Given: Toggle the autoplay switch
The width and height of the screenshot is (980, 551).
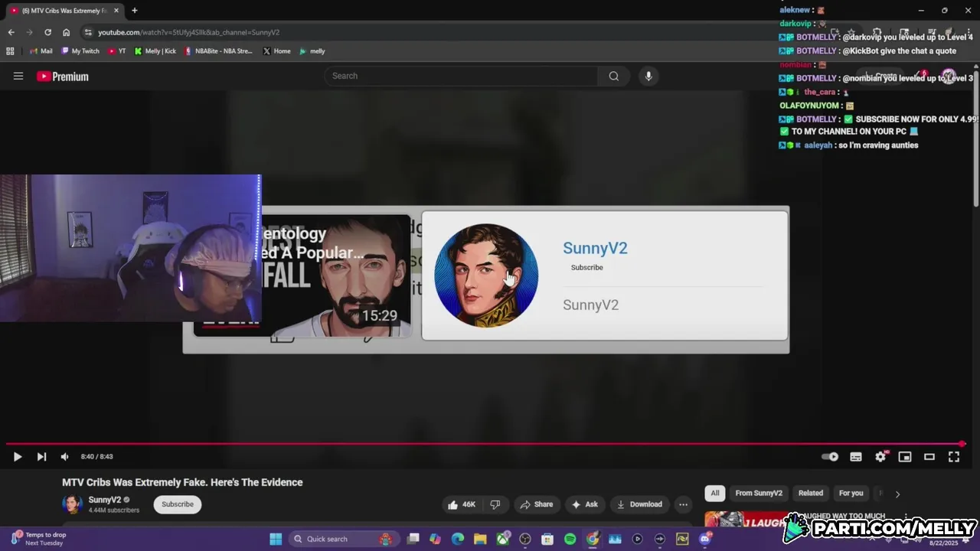Looking at the screenshot, I should [830, 457].
